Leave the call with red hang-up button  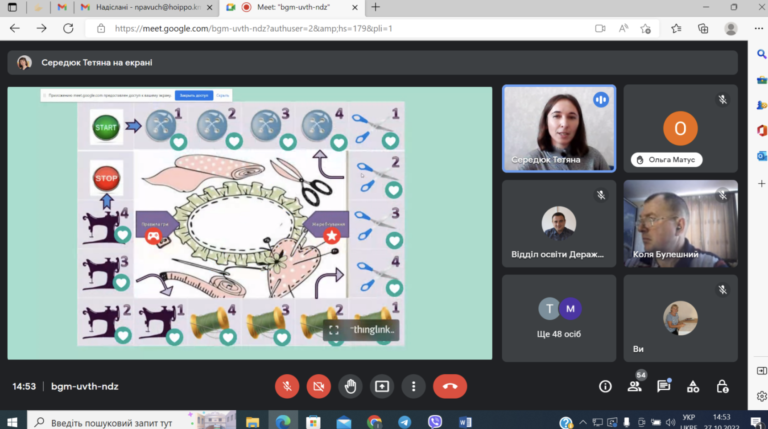450,386
